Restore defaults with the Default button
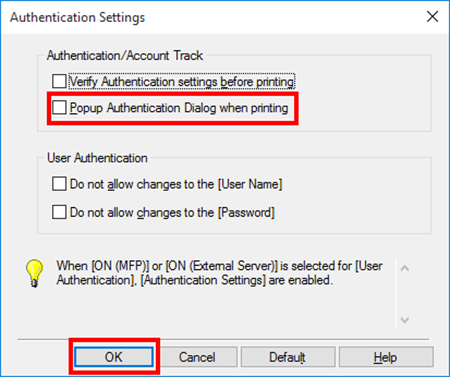The width and height of the screenshot is (450, 377). [x=288, y=357]
